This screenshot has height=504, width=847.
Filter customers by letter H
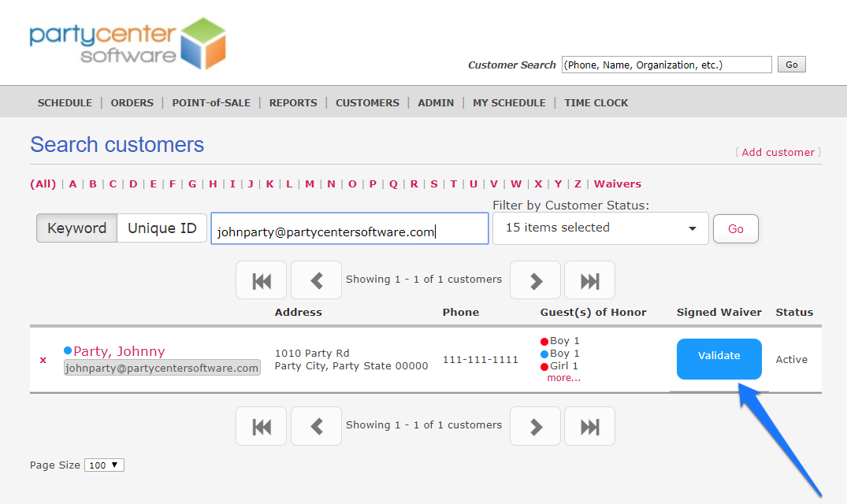tap(213, 184)
